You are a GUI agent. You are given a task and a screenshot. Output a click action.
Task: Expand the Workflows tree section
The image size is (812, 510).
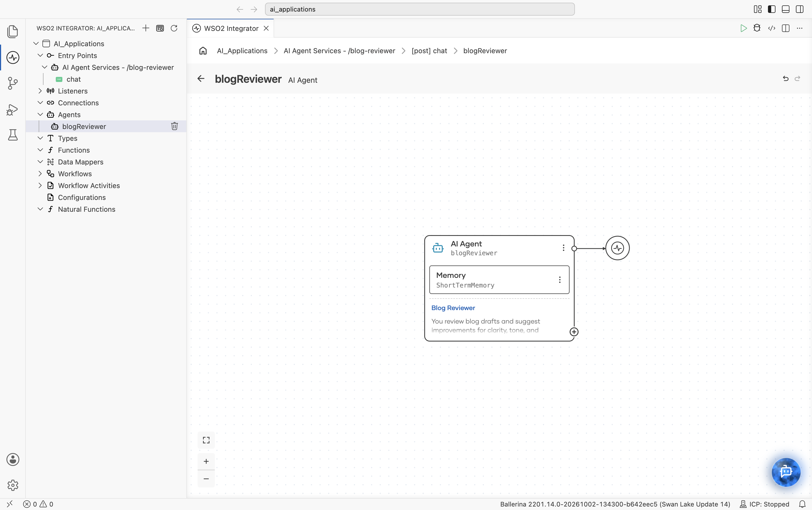tap(40, 173)
